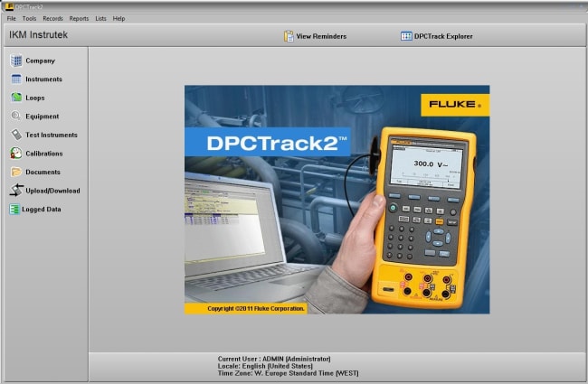Click the Documents folder icon

click(16, 172)
